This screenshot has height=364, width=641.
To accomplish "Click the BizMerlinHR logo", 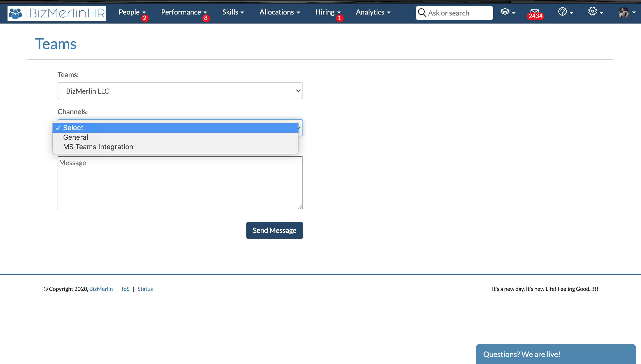I will pos(57,13).
